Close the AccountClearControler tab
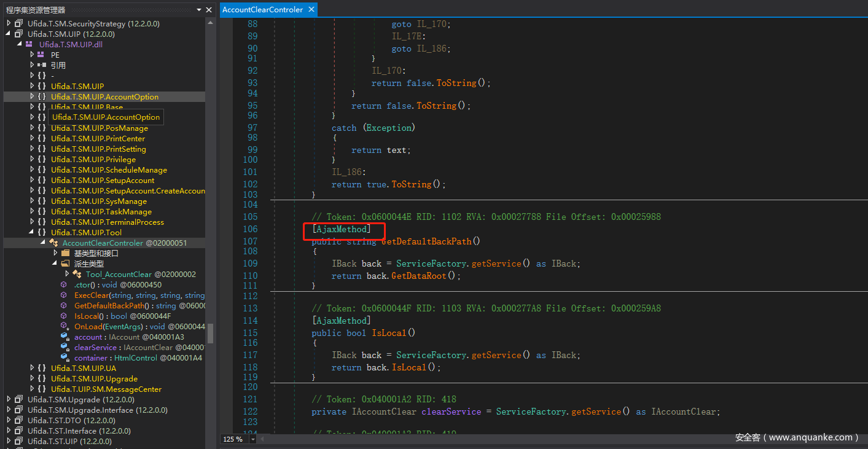 pyautogui.click(x=311, y=9)
